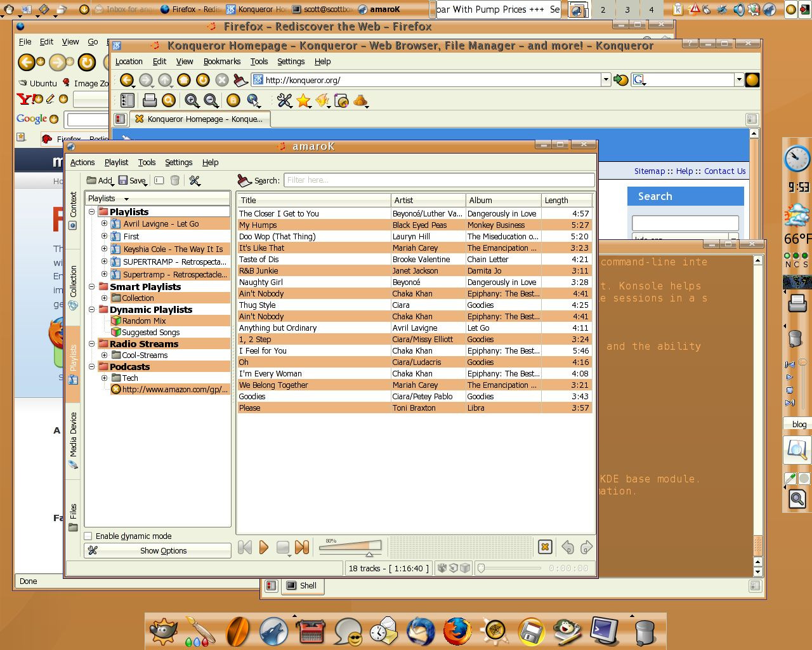Viewport: 812px width, 650px height.
Task: Launch Firefox from the bottom dock
Action: [457, 631]
